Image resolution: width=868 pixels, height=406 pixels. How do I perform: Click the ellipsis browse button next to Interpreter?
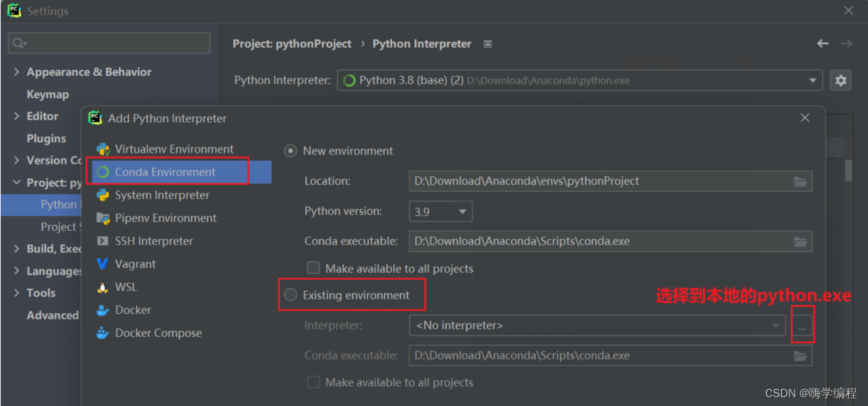[x=802, y=326]
